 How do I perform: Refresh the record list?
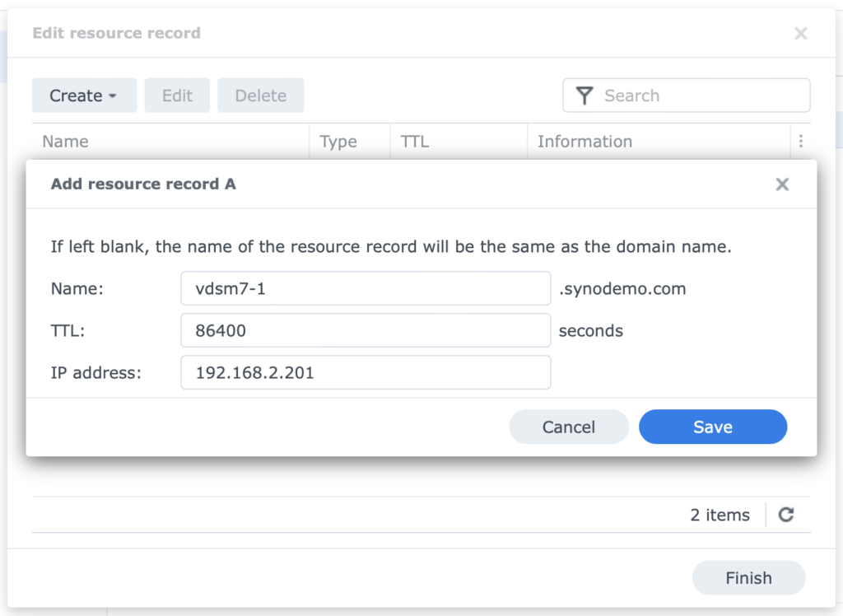point(786,515)
